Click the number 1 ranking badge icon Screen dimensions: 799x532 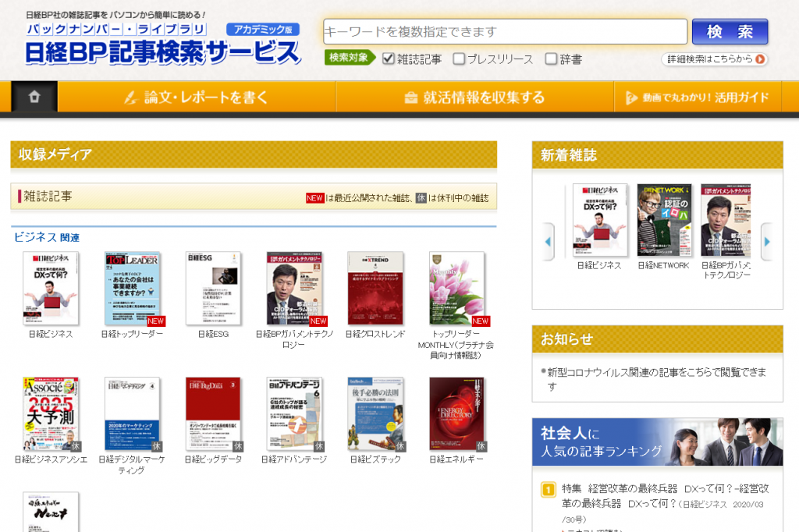[x=548, y=490]
